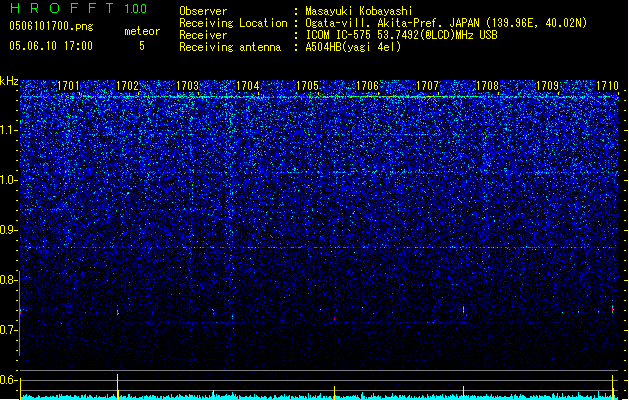Viewport: 629px width, 400px height.
Task: Click the meteor echo near 1708
Action: click(x=463, y=311)
